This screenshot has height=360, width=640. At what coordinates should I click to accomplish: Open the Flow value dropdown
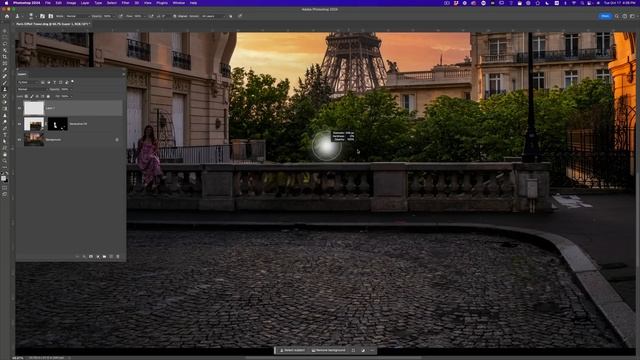coord(138,16)
